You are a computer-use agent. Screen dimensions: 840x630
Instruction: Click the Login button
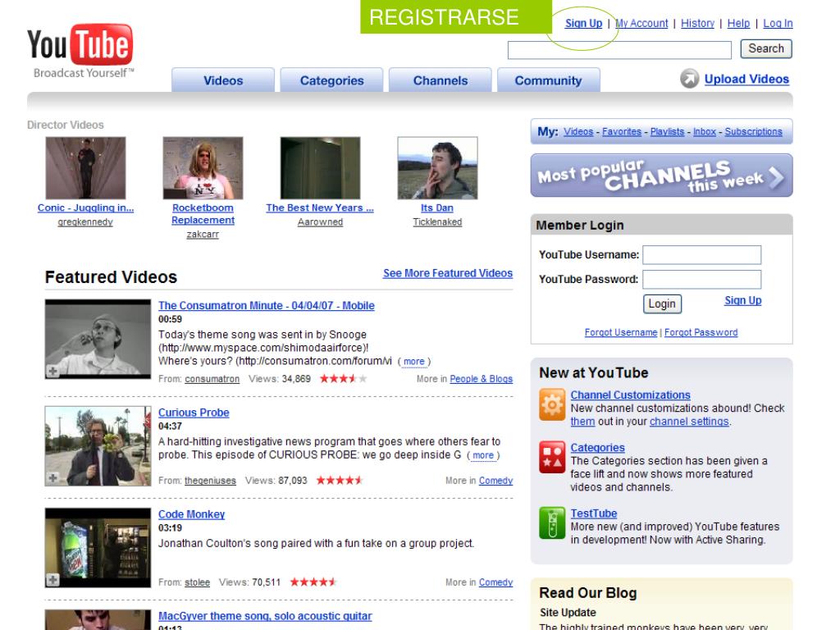click(662, 304)
